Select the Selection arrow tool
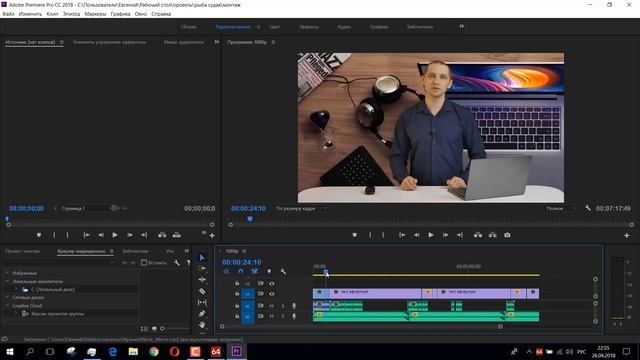640x360 pixels. [202, 257]
